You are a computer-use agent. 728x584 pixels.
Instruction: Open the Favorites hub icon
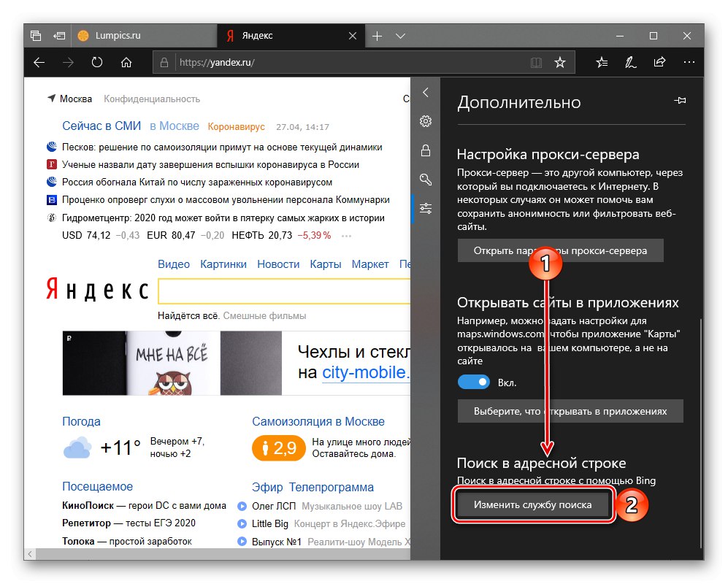(602, 62)
